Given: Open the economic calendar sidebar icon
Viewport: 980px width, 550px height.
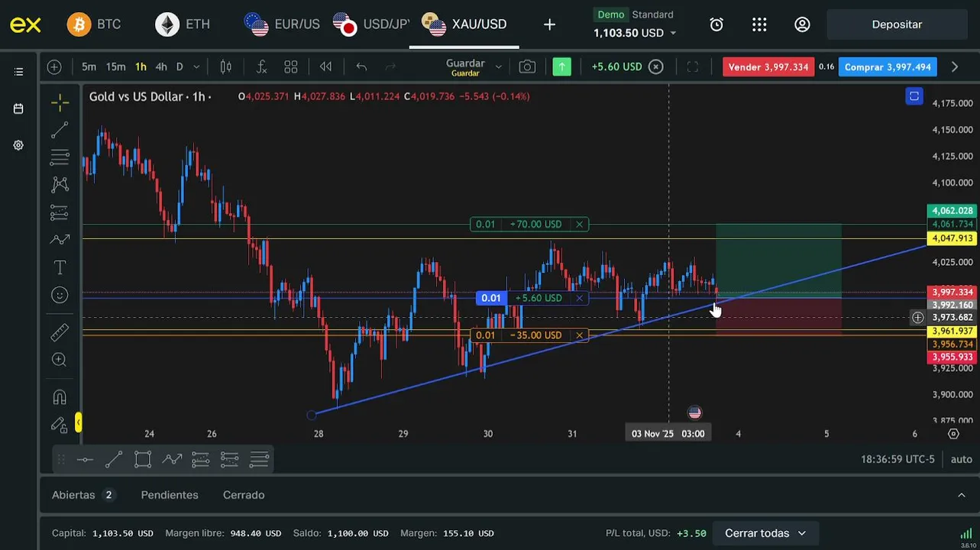Looking at the screenshot, I should 18,108.
